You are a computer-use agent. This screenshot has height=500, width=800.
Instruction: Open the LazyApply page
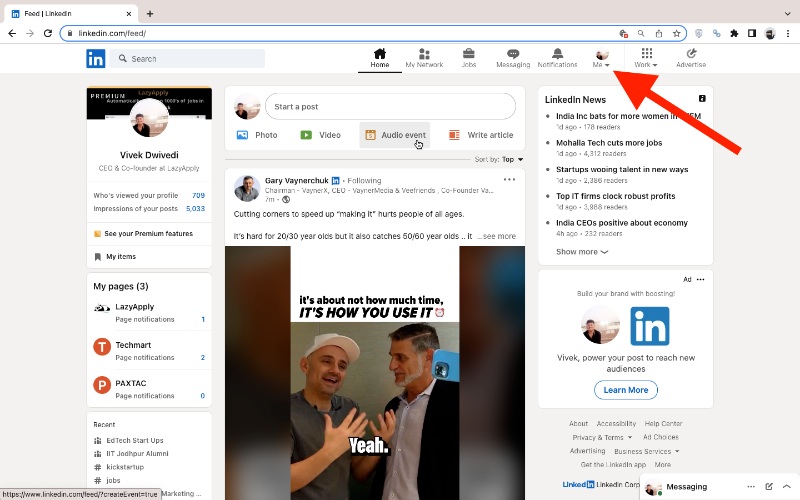point(135,307)
